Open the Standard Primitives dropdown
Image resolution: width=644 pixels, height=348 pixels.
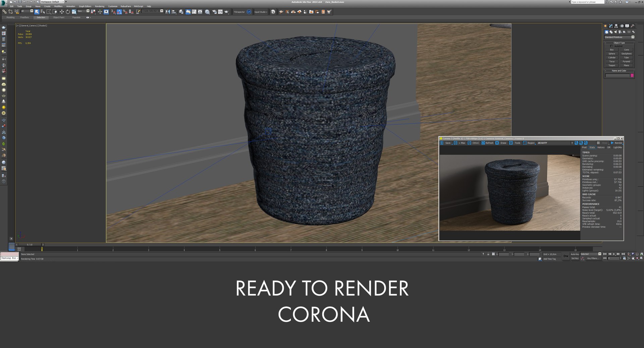(620, 37)
